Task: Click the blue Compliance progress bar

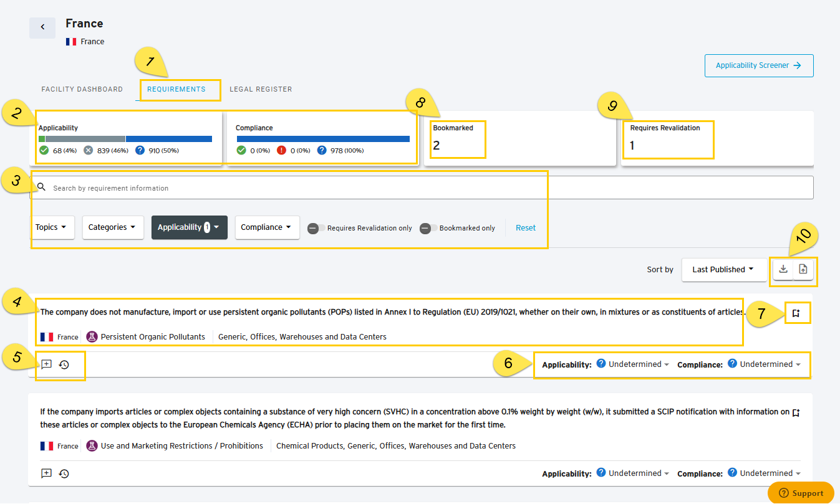Action: pos(323,139)
